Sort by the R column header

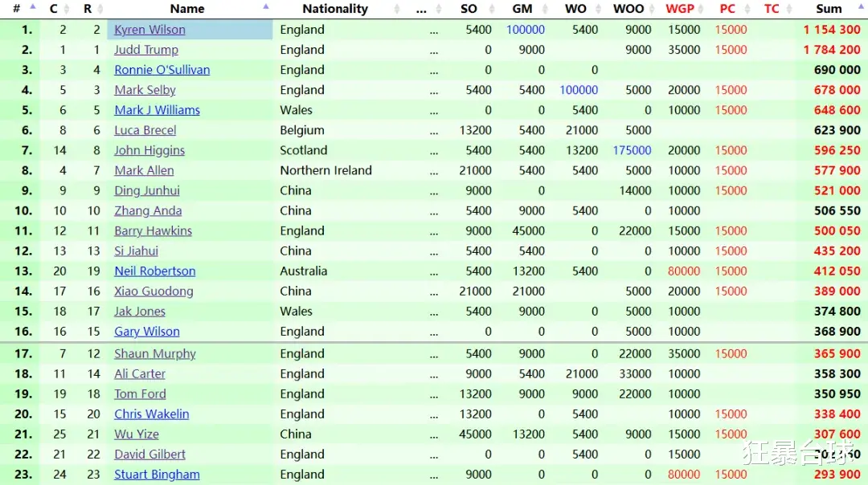[88, 9]
